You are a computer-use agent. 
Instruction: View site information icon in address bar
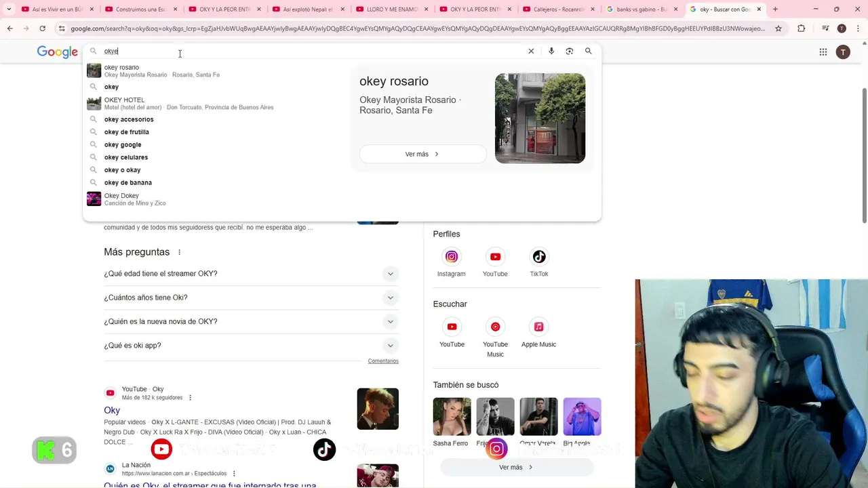click(x=62, y=28)
